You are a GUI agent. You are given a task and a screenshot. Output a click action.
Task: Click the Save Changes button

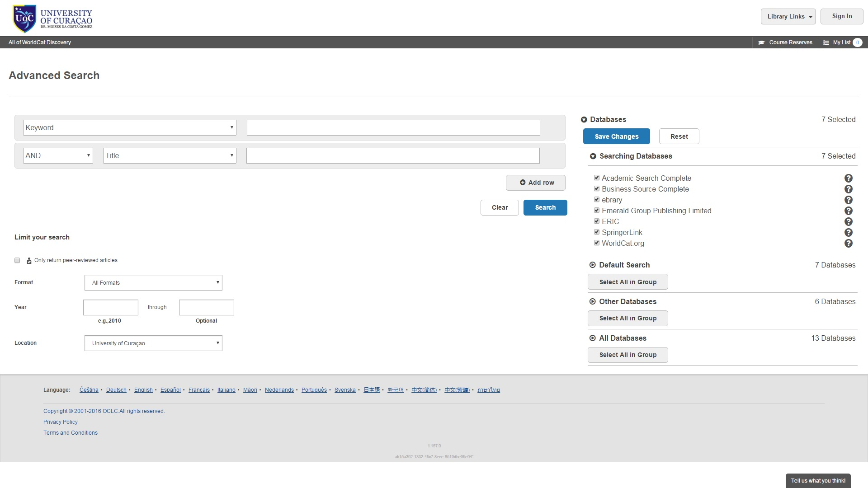click(x=616, y=136)
